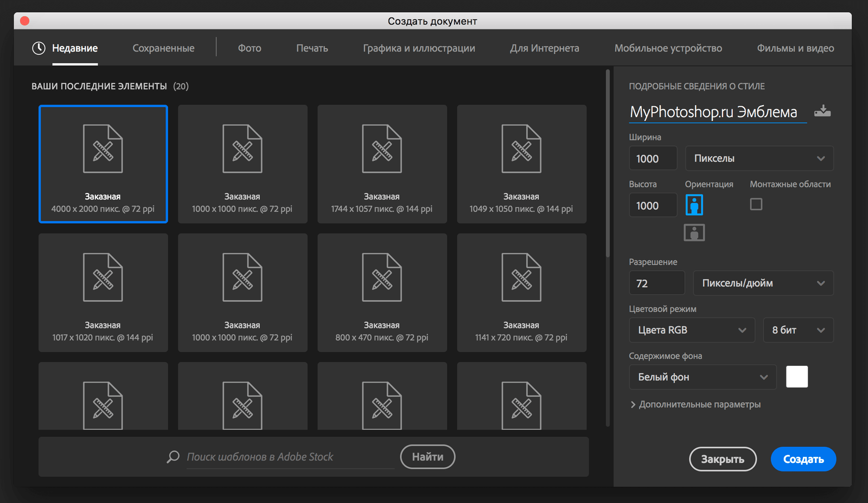Enable the Монтажные области checkbox
The image size is (868, 503).
pyautogui.click(x=756, y=204)
